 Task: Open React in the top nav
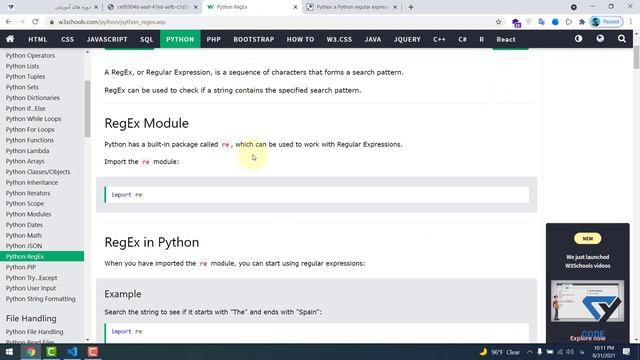click(x=506, y=39)
